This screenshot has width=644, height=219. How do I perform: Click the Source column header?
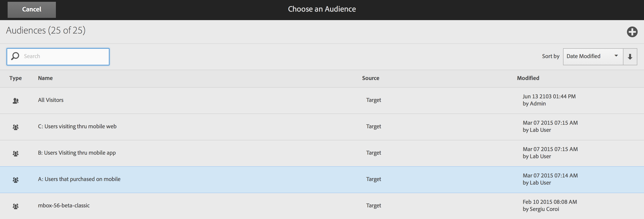tap(370, 78)
